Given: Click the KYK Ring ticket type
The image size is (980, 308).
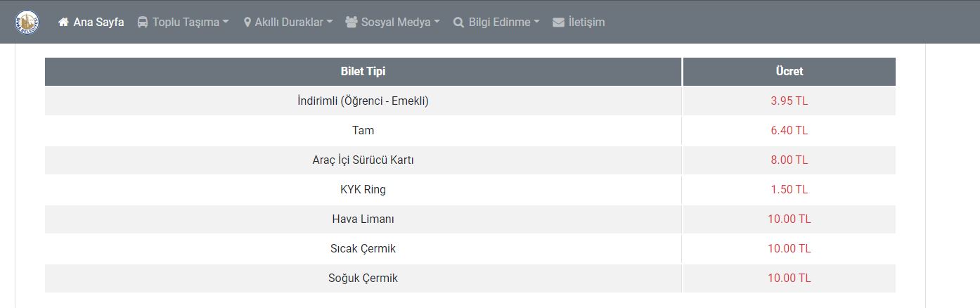Looking at the screenshot, I should pyautogui.click(x=363, y=189).
